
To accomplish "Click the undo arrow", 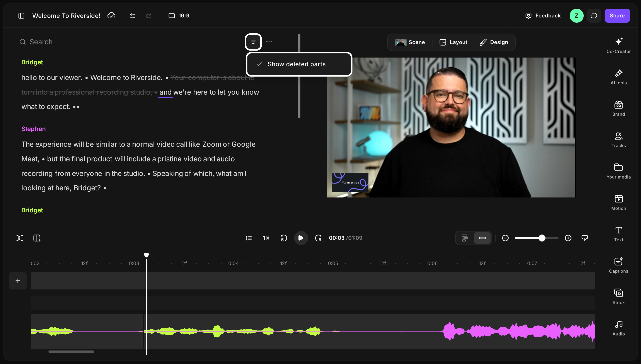I will 133,15.
